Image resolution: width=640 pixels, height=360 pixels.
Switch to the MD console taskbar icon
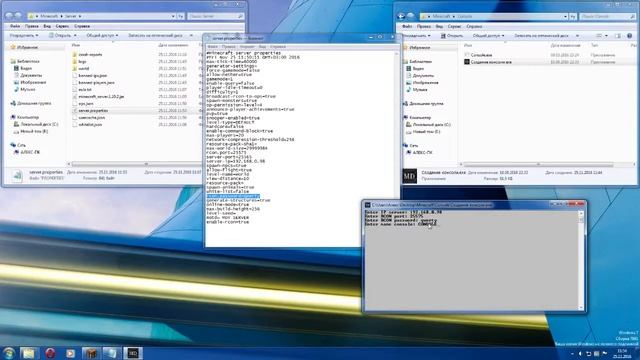click(x=133, y=353)
